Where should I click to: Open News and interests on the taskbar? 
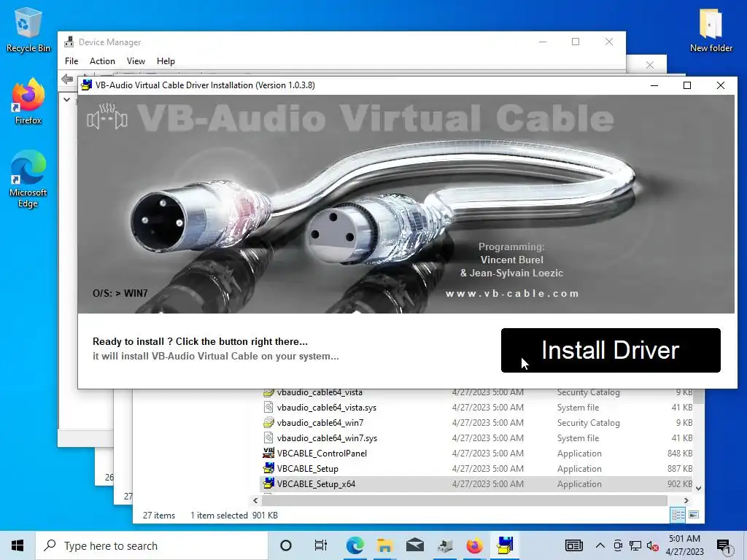(x=574, y=545)
